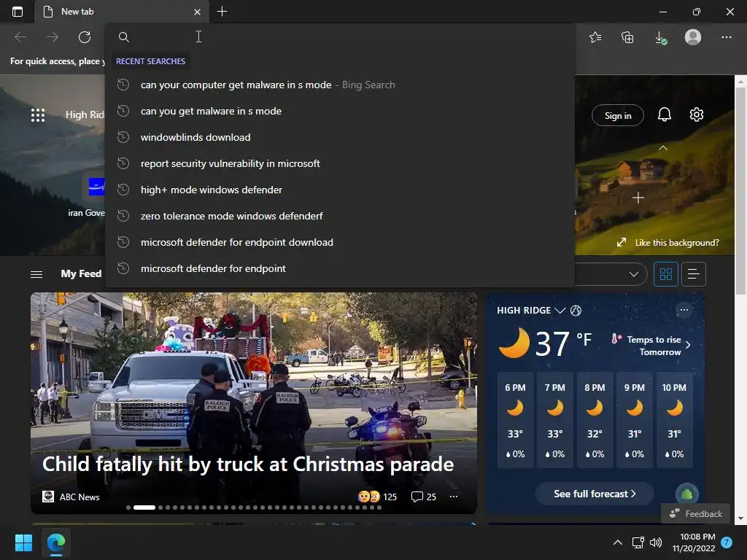The height and width of the screenshot is (560, 747).
Task: Open 'Temps to rise Tomorrow' alert
Action: 651,345
